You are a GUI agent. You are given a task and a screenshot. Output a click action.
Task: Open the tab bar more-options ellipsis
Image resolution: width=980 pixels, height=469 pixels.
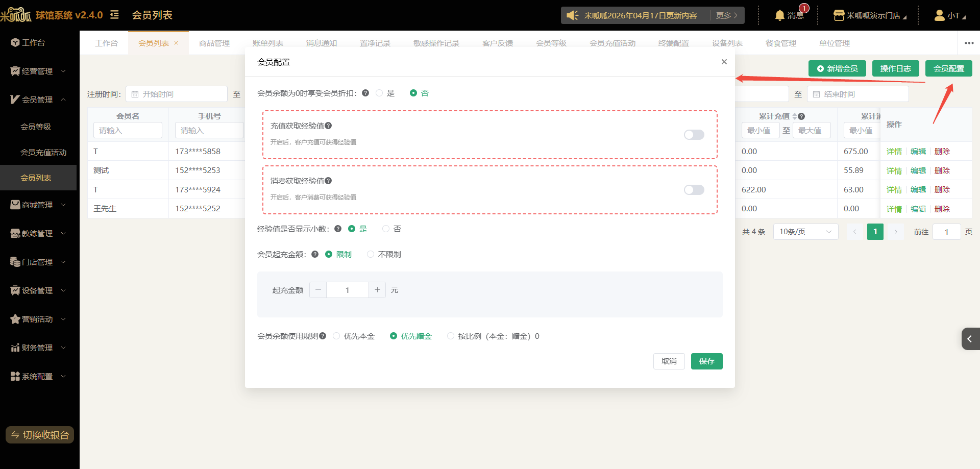point(969,43)
